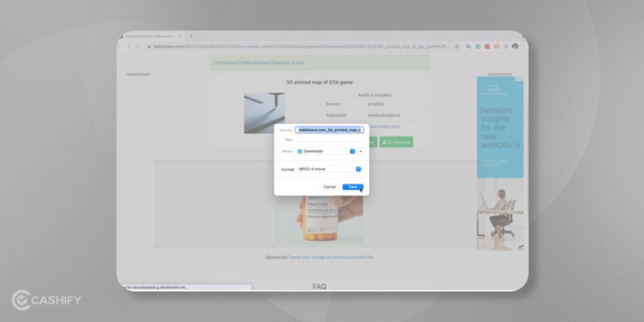
Task: Click the Chrome and Firefox Browser Extension link
Action: tap(258, 63)
